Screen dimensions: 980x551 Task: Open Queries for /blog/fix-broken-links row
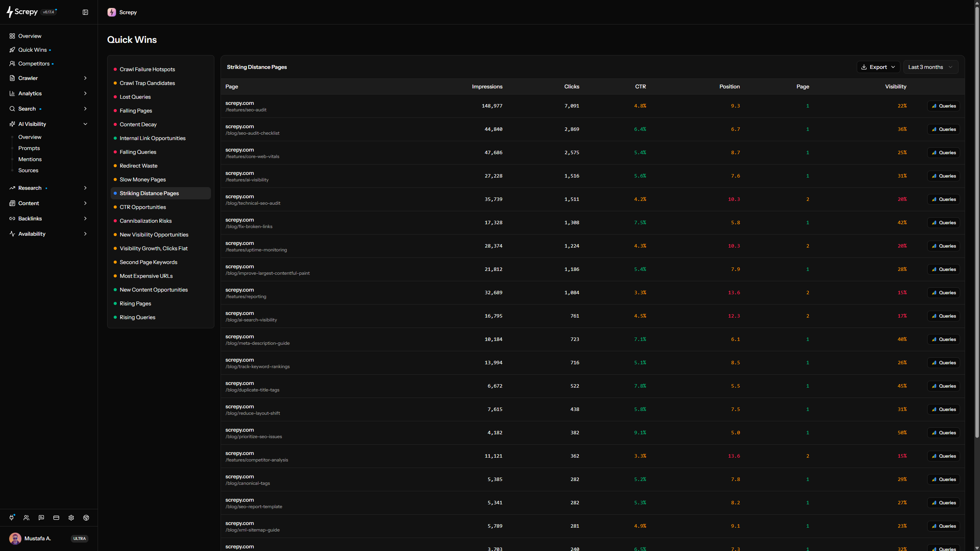click(944, 223)
